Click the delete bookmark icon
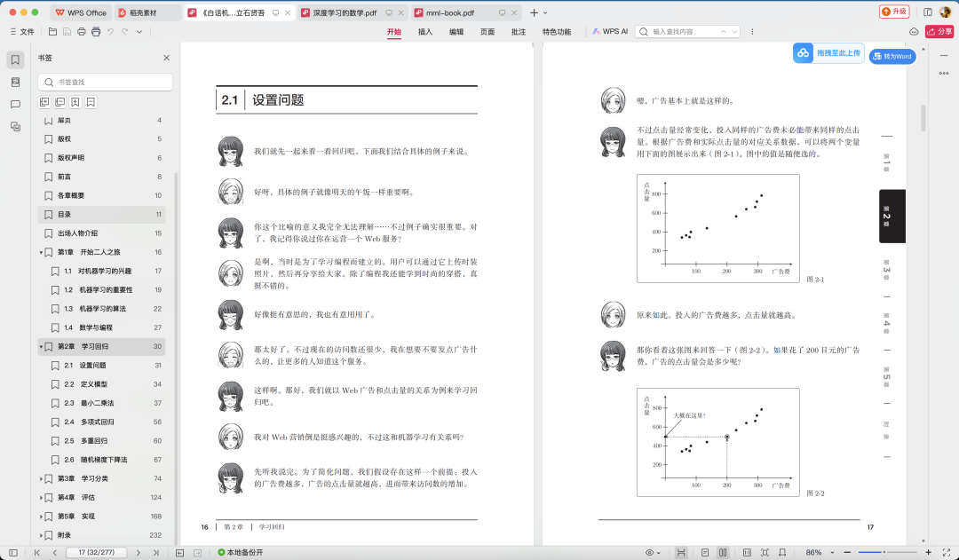Image resolution: width=959 pixels, height=560 pixels. pos(91,102)
